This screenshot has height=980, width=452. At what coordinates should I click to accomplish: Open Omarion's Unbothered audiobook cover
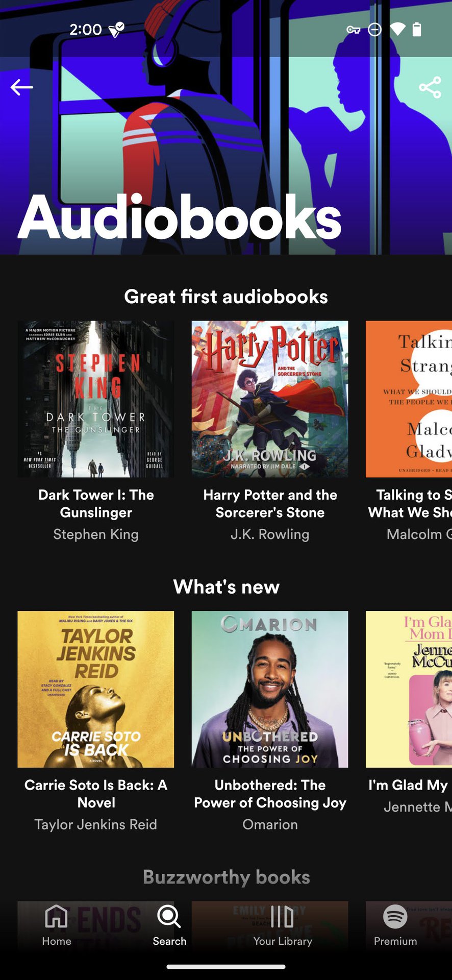[x=270, y=690]
